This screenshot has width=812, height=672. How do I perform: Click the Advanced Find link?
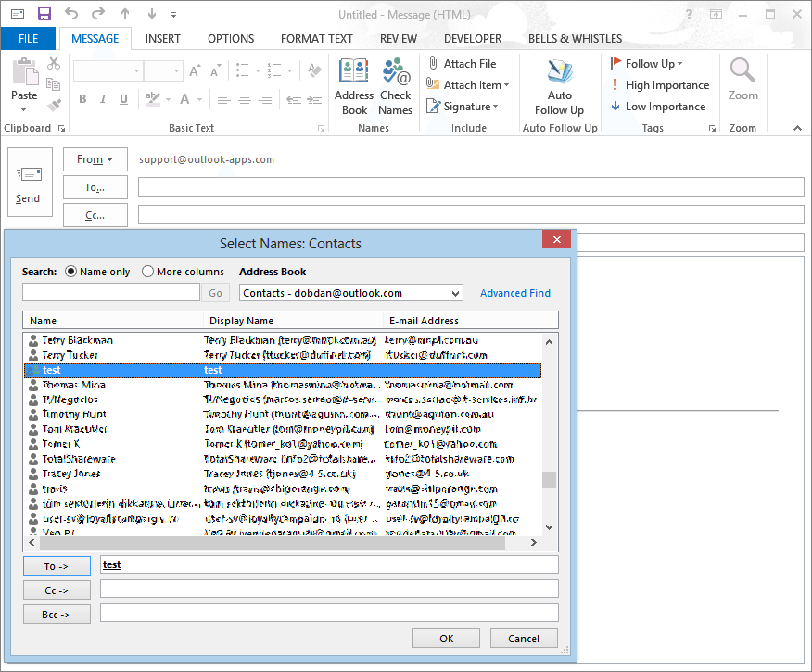coord(514,293)
